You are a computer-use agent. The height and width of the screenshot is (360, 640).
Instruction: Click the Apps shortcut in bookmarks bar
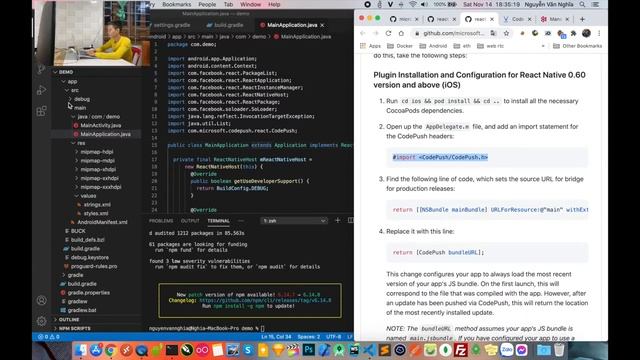pos(370,46)
